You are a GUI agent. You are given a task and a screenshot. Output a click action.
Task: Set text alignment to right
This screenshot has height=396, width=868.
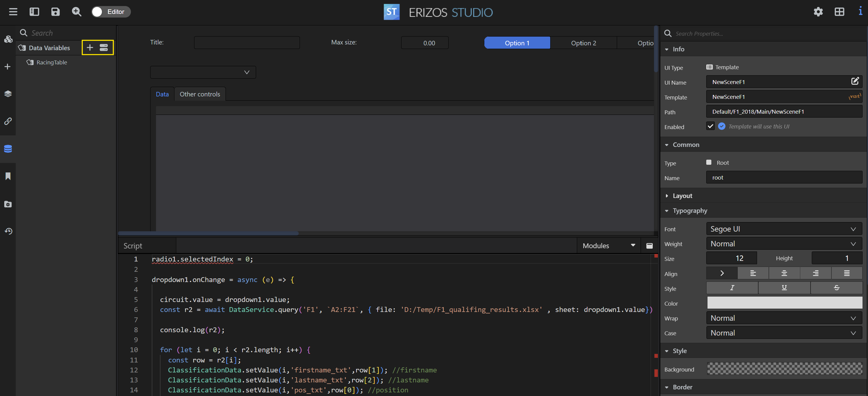point(816,273)
